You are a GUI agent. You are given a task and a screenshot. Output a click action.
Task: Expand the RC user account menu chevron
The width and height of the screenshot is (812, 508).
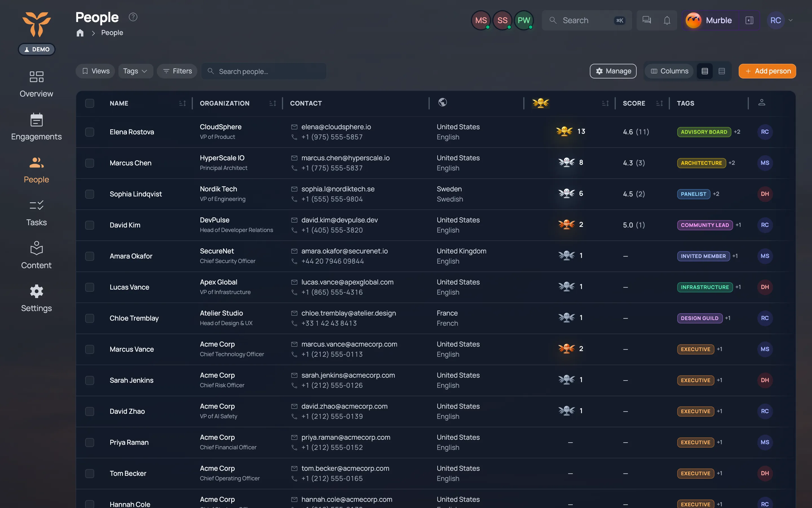pos(791,20)
